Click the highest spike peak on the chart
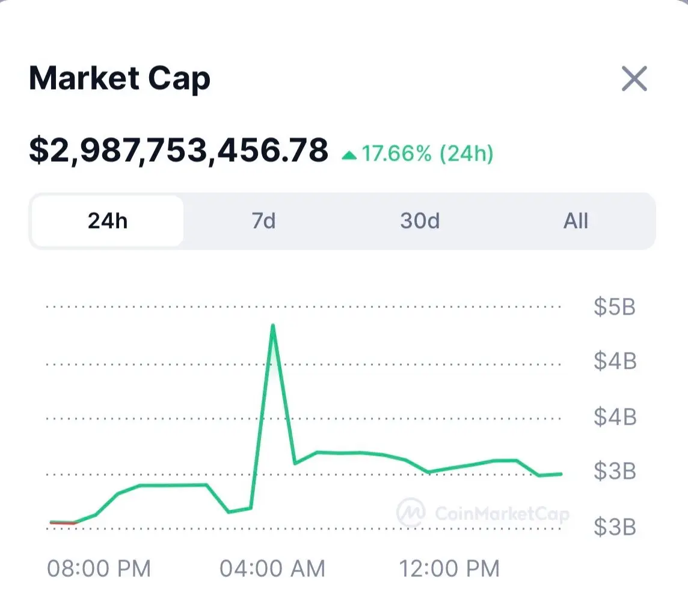This screenshot has height=616, width=688. pyautogui.click(x=273, y=325)
